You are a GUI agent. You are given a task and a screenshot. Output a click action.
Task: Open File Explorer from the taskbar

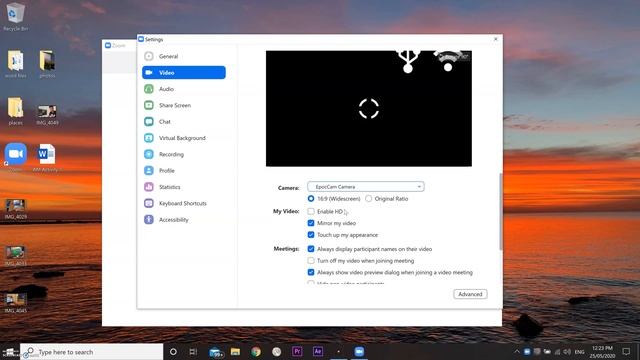tap(235, 351)
